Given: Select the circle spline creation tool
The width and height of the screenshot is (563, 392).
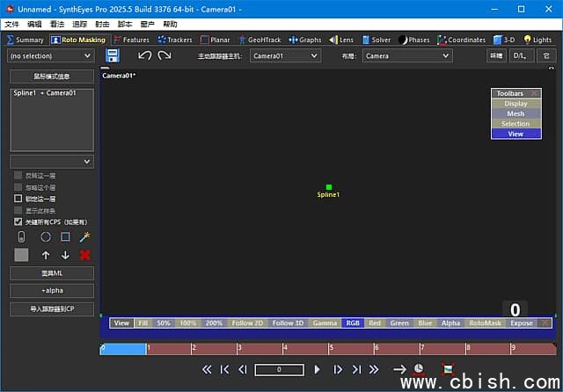Looking at the screenshot, I should [x=46, y=237].
